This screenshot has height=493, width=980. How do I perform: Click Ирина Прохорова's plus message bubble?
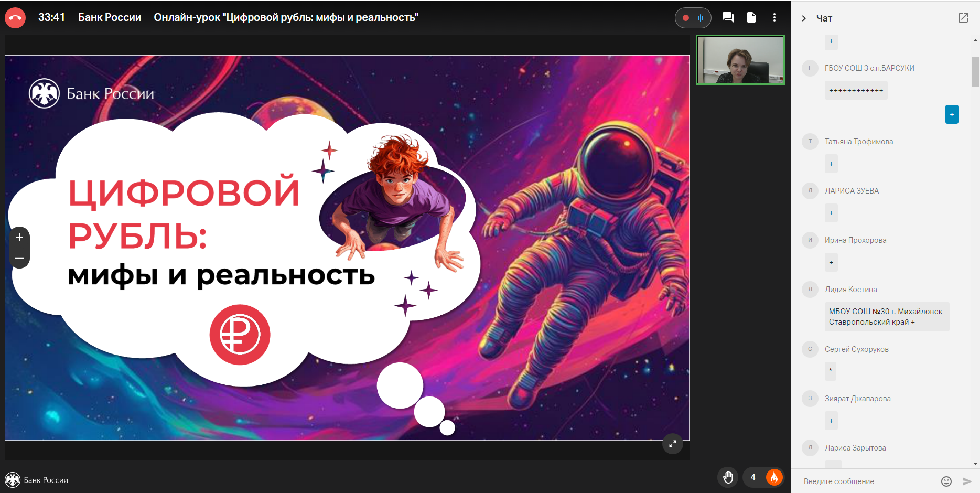tap(831, 262)
